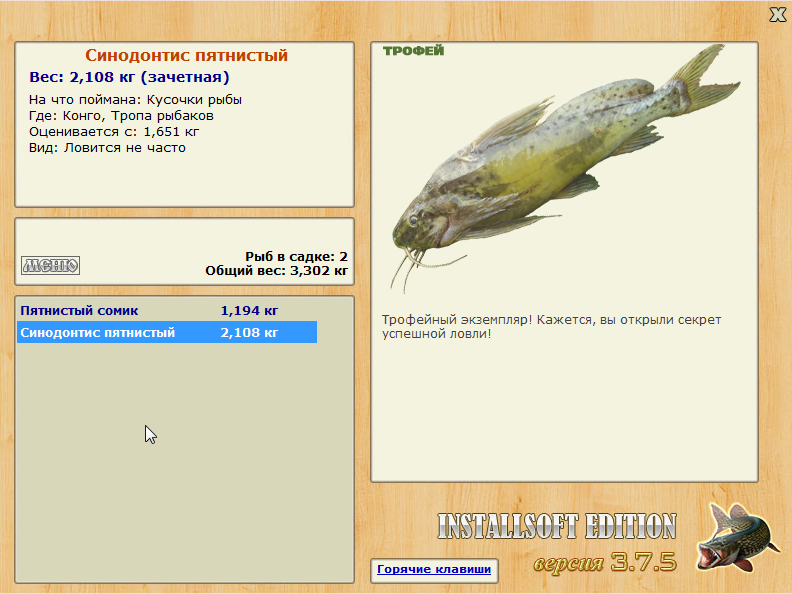The height and width of the screenshot is (594, 792).
Task: Click the green ТРОФЕЙ badge
Action: 413,51
